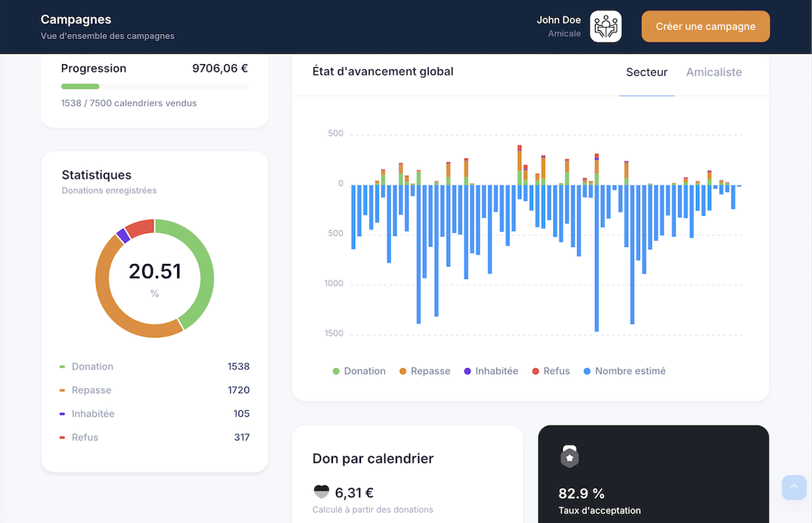Switch to the Amicaliste tab
Viewport: 812px width, 523px height.
714,72
